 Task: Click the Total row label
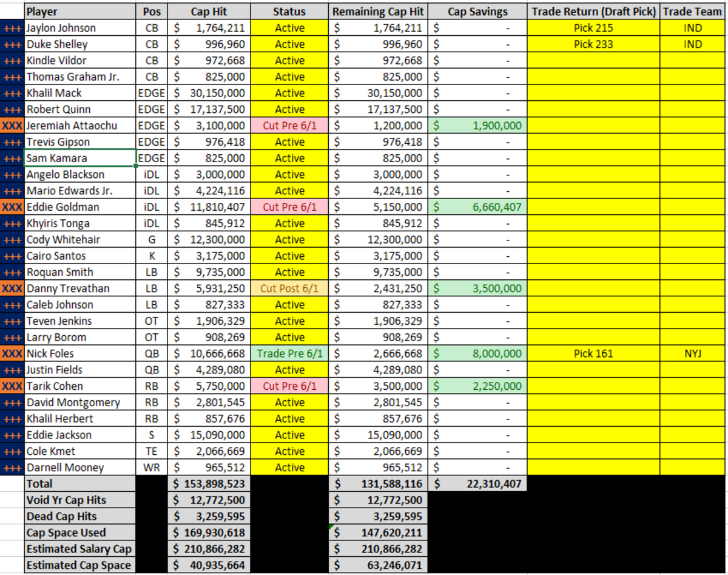click(x=80, y=484)
